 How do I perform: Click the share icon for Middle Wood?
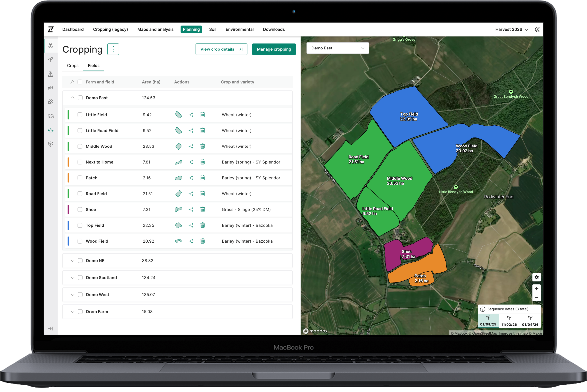click(x=191, y=146)
